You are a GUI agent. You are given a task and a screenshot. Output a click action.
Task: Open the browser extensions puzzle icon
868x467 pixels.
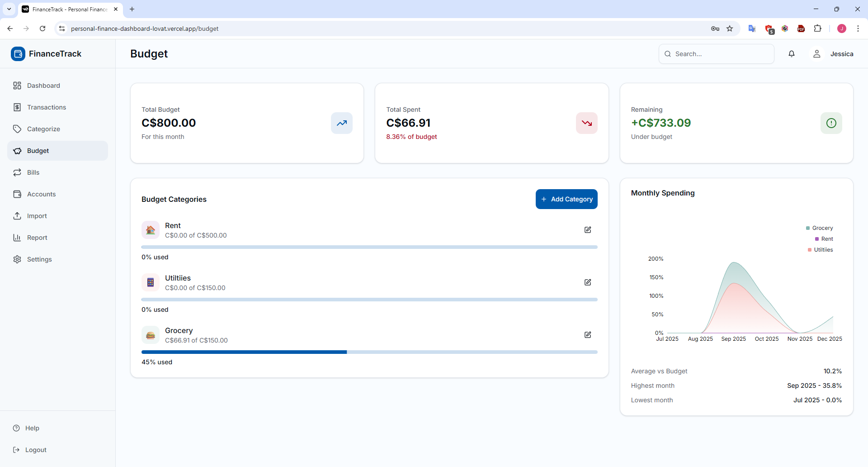pyautogui.click(x=817, y=29)
